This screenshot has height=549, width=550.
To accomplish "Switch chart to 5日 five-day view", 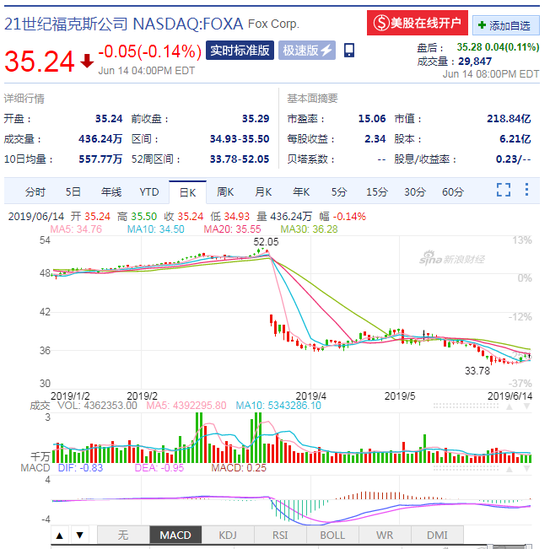I will tap(73, 192).
